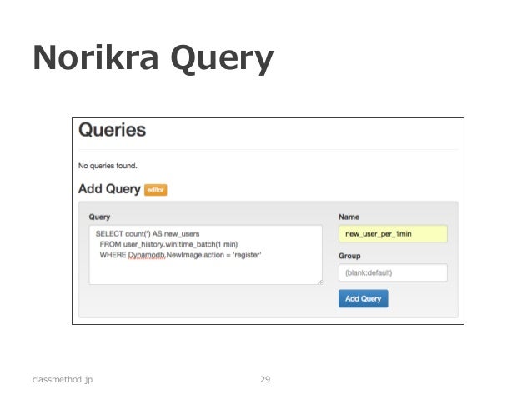Click the 'classmethod.jp' footer text
The height and width of the screenshot is (399, 532).
pyautogui.click(x=63, y=379)
